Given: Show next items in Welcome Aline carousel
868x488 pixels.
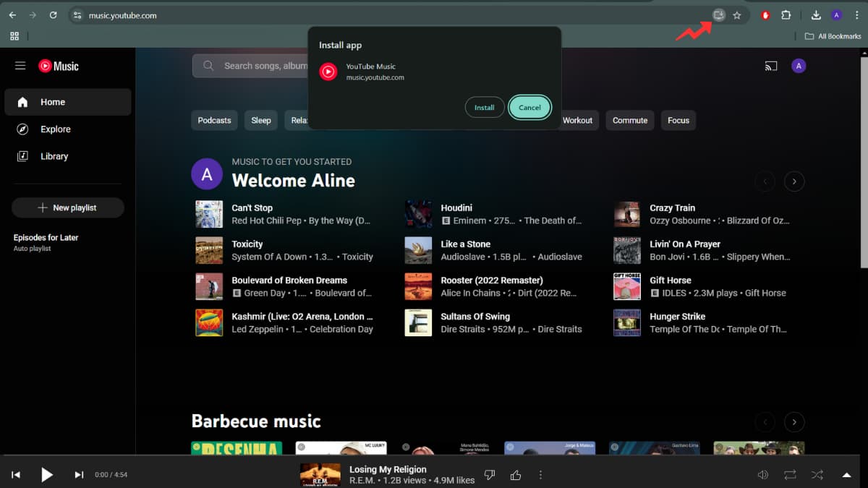Looking at the screenshot, I should tap(794, 181).
